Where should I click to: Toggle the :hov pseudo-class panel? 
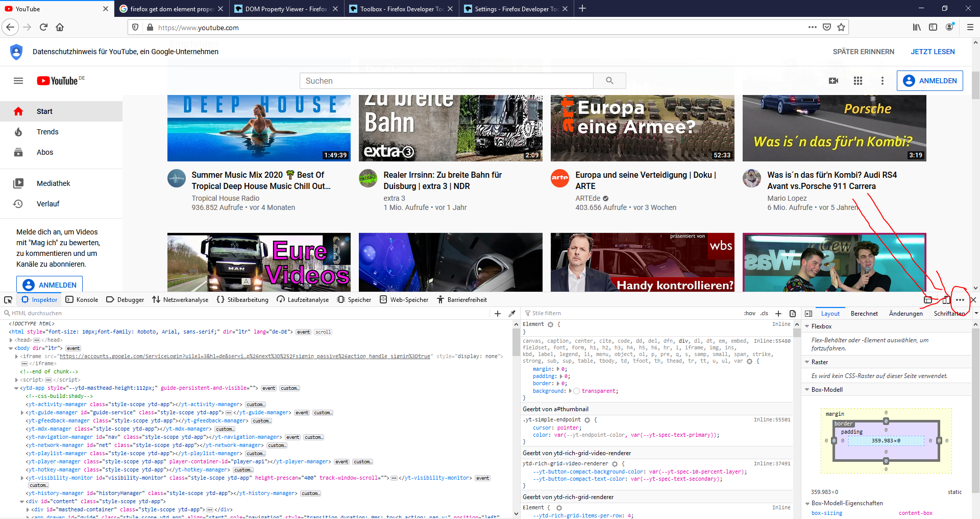click(x=749, y=314)
